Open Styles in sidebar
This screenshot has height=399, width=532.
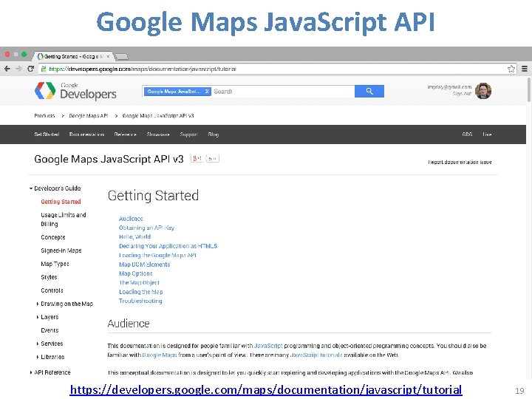pos(49,277)
